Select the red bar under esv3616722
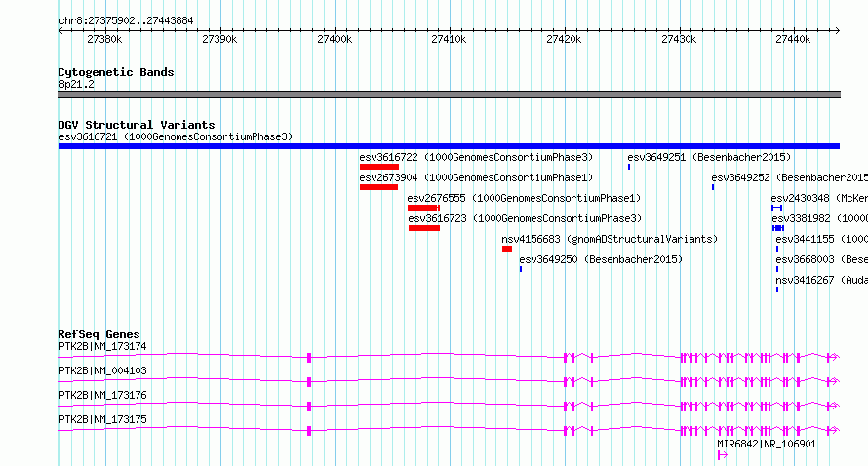The width and height of the screenshot is (868, 466). coord(379,167)
